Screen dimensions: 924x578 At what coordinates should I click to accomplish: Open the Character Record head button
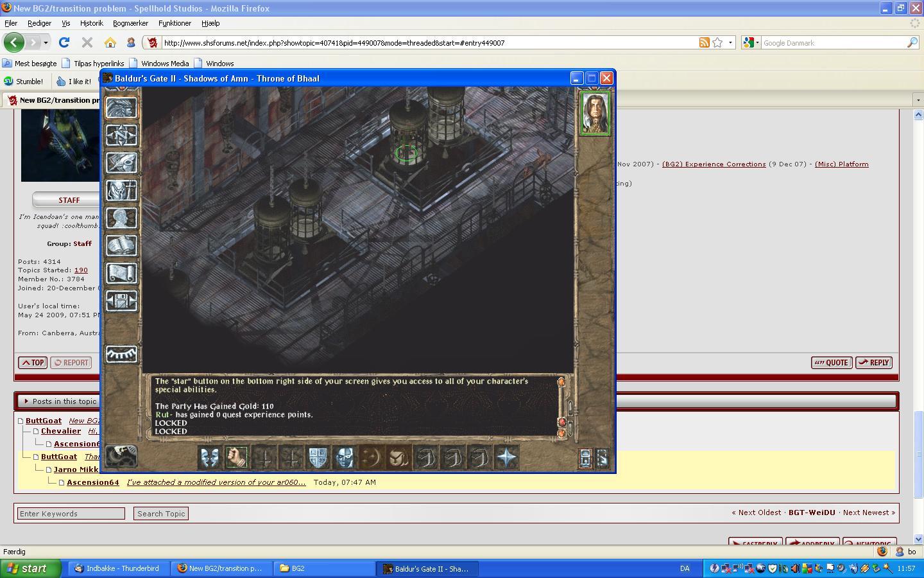[x=121, y=218]
